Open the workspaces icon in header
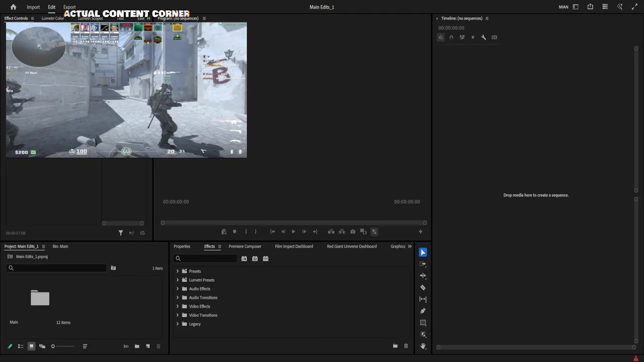The image size is (644, 362). [576, 7]
